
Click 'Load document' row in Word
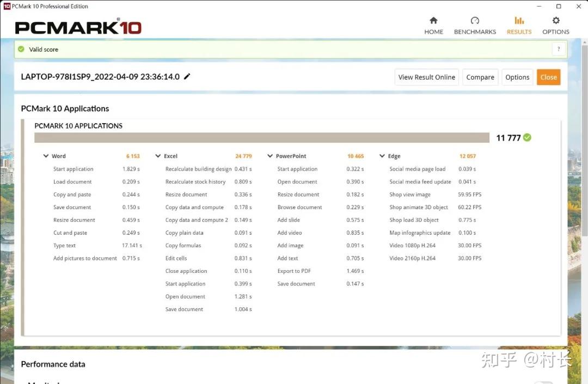click(x=96, y=181)
